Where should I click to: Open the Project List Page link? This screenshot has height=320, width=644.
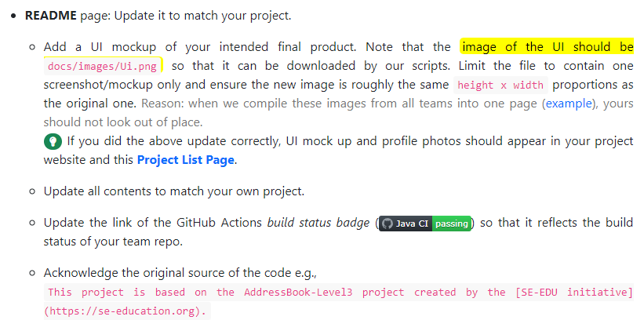click(x=185, y=160)
